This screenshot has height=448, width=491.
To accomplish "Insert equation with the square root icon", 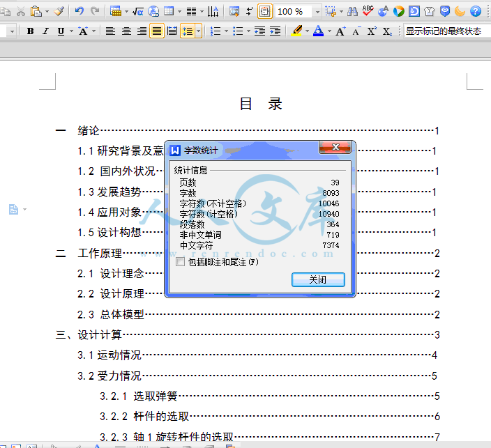I will tap(137, 11).
